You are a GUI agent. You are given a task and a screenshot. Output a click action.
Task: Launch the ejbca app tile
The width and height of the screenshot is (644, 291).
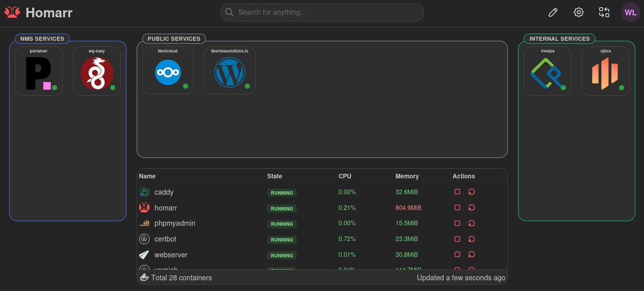point(606,71)
